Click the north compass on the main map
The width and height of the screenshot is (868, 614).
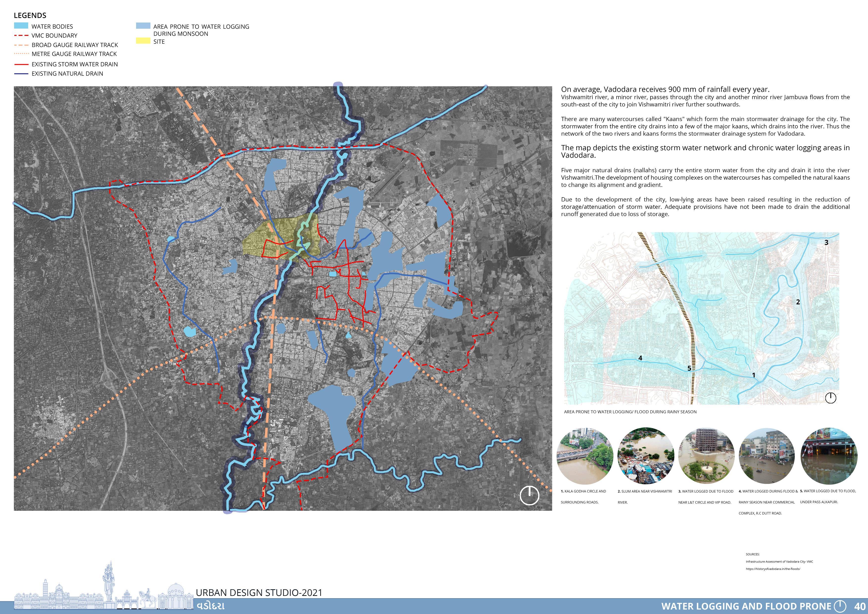[529, 495]
